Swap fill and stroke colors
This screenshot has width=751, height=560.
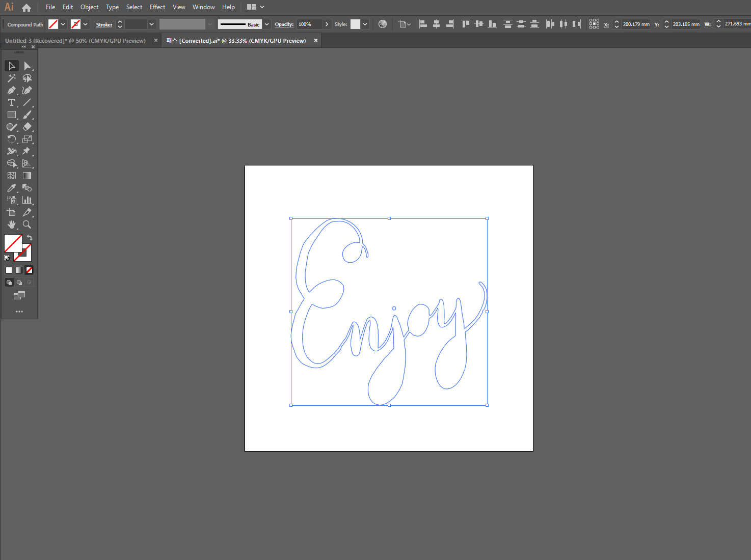pyautogui.click(x=30, y=238)
